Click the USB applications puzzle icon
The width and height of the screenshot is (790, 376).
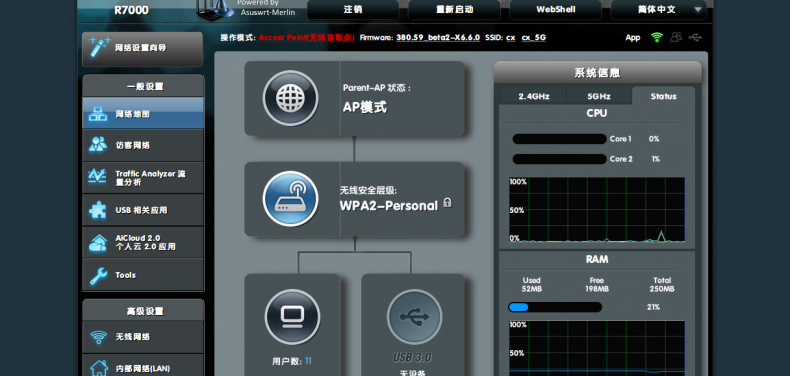click(98, 210)
